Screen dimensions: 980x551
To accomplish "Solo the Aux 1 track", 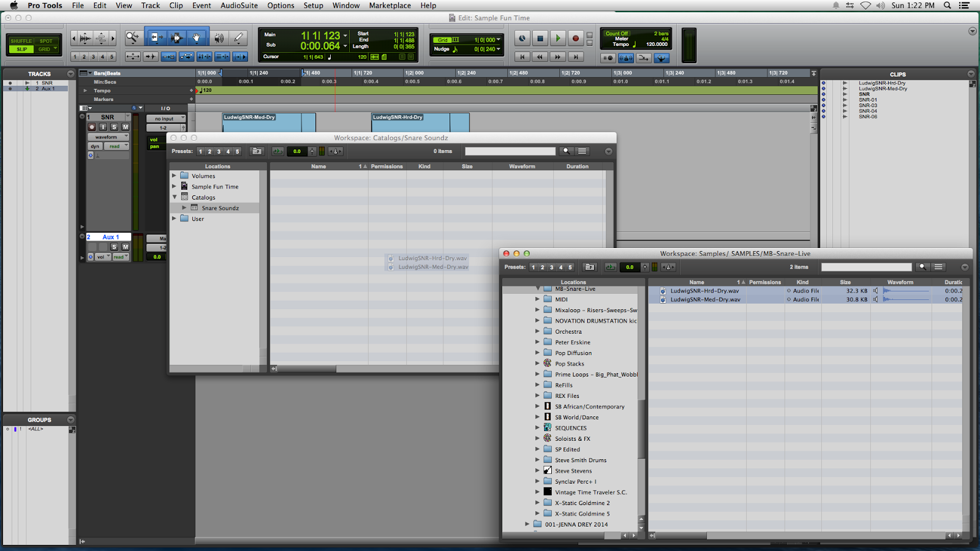I will 114,247.
